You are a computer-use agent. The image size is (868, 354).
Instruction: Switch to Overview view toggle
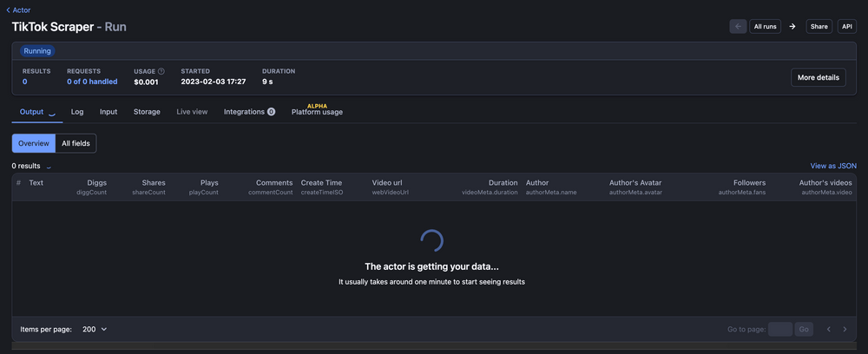pyautogui.click(x=34, y=143)
